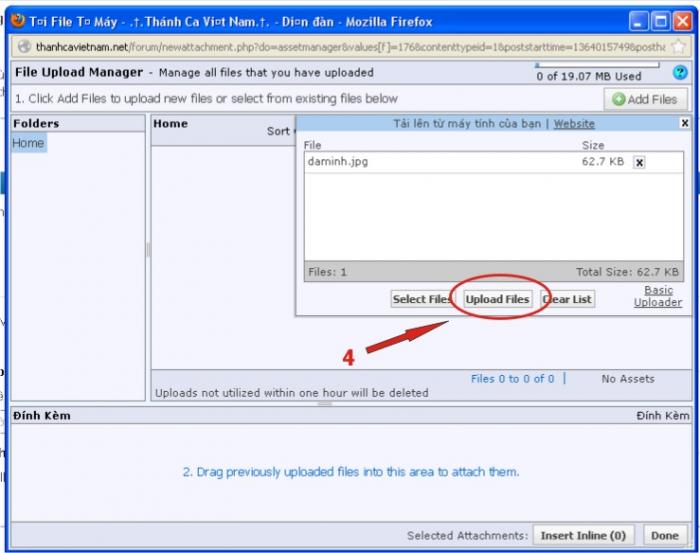This screenshot has width=700, height=553.
Task: Select the Home folder in Folders
Action: point(28,143)
